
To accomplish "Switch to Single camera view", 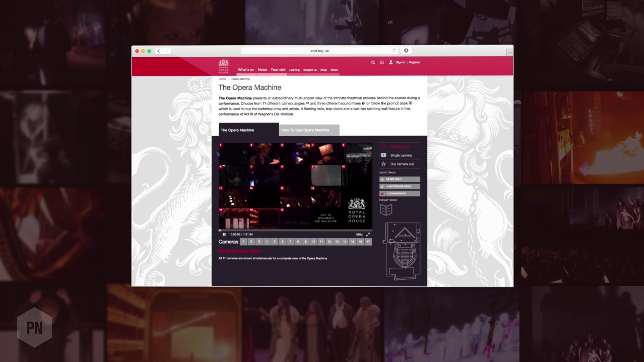I will tap(401, 155).
